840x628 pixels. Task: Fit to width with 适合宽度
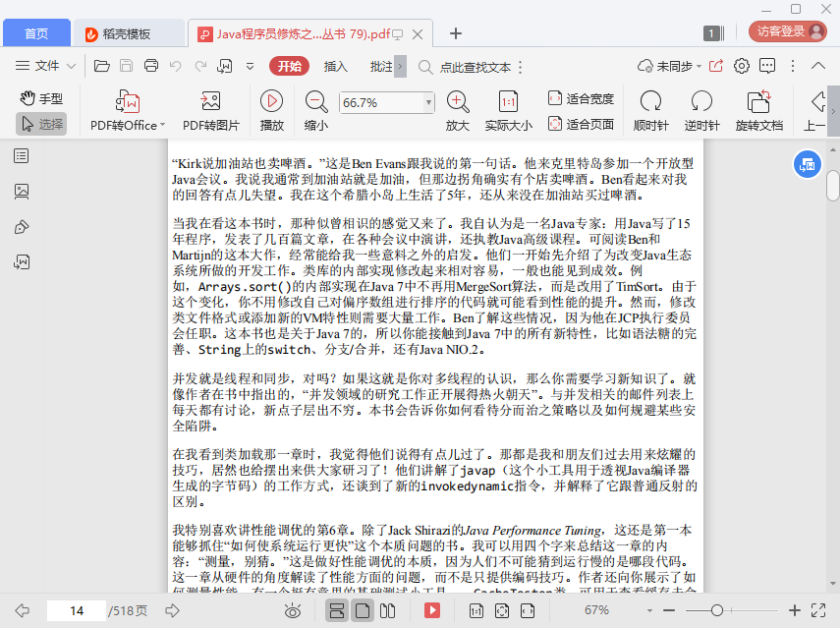pos(581,98)
